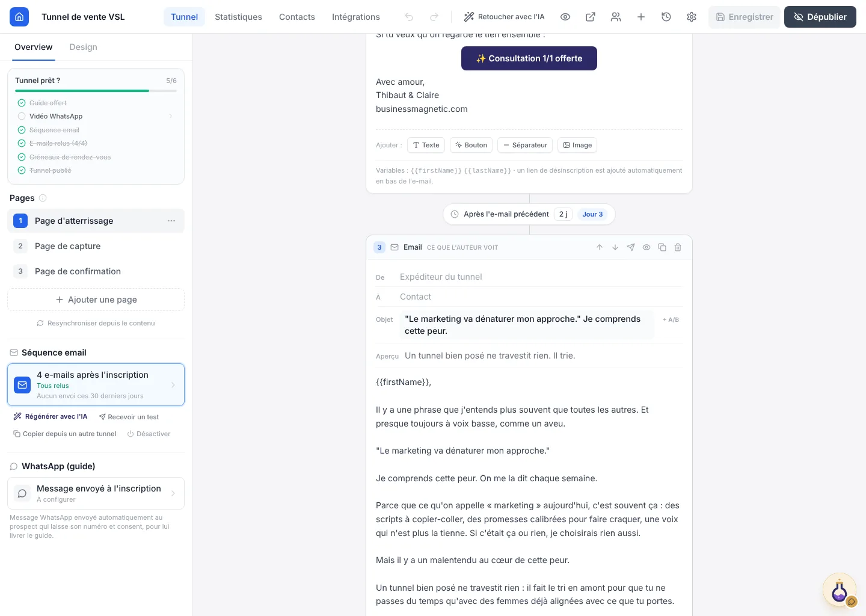Click the Guide offert green checkmark
The height and width of the screenshot is (616, 866).
pyautogui.click(x=22, y=103)
